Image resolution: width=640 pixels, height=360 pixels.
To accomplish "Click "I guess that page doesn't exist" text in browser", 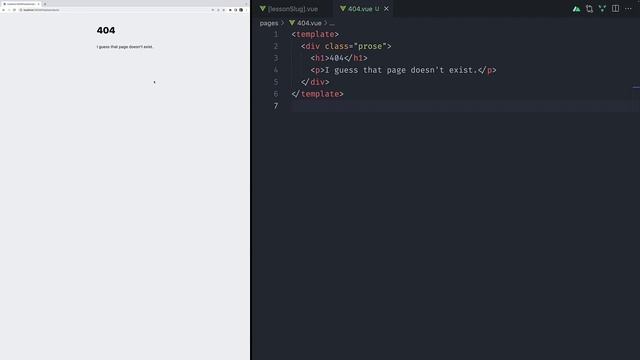I will (x=125, y=47).
